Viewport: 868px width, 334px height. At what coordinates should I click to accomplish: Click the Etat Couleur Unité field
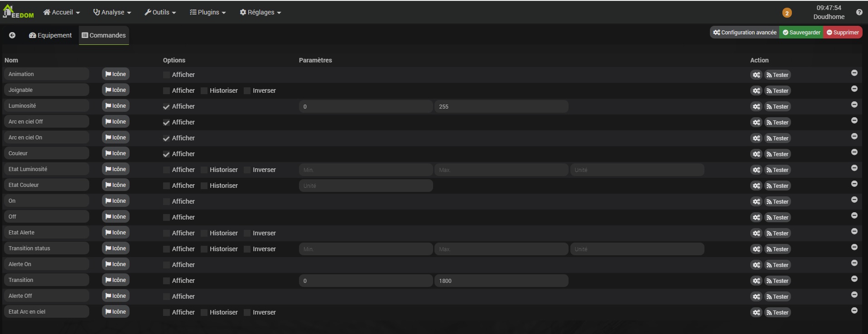366,186
